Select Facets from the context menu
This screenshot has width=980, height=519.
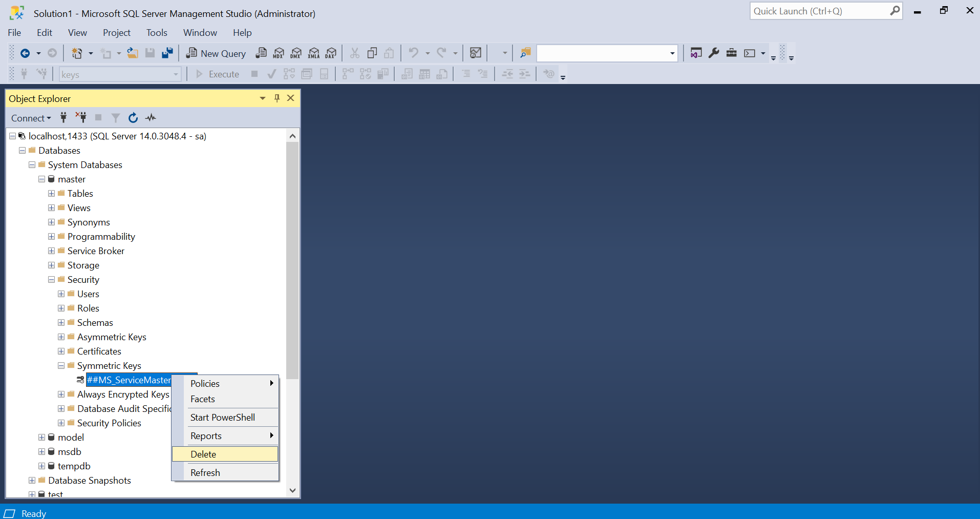(x=203, y=399)
